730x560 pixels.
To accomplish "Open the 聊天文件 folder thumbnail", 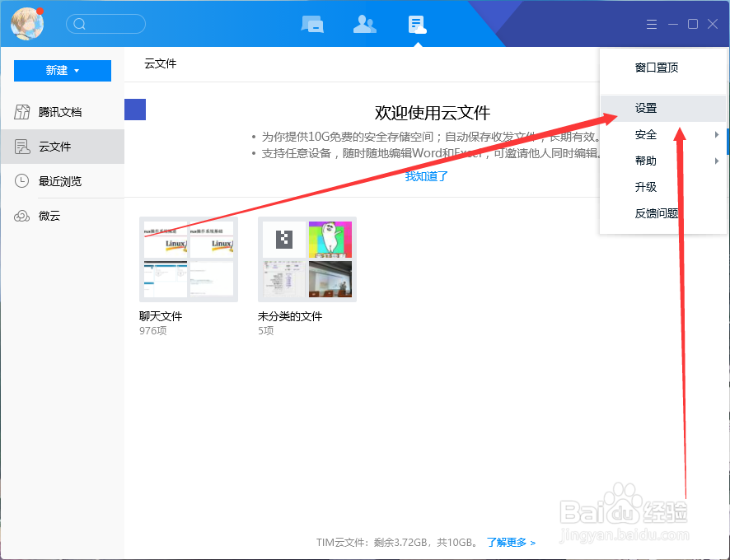I will (x=189, y=259).
